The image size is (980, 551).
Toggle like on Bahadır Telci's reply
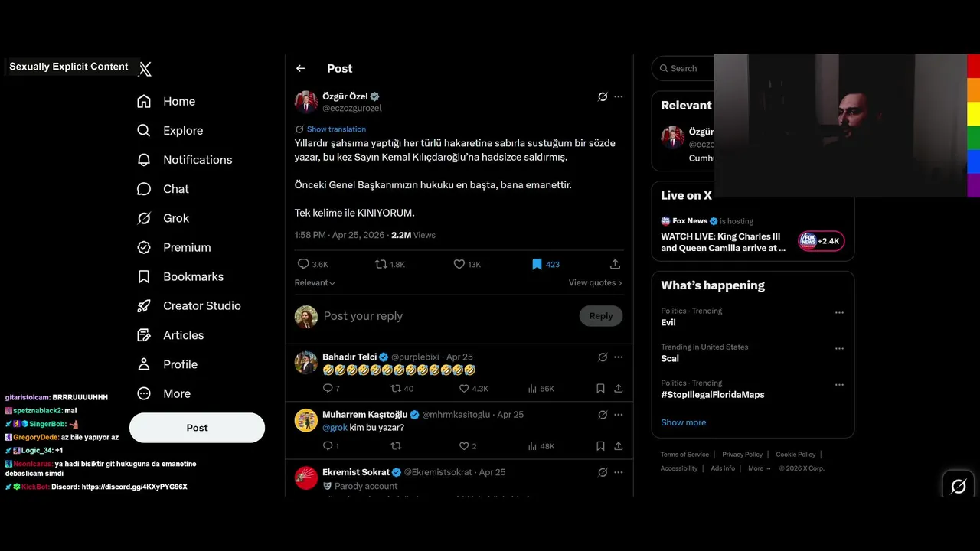coord(473,389)
